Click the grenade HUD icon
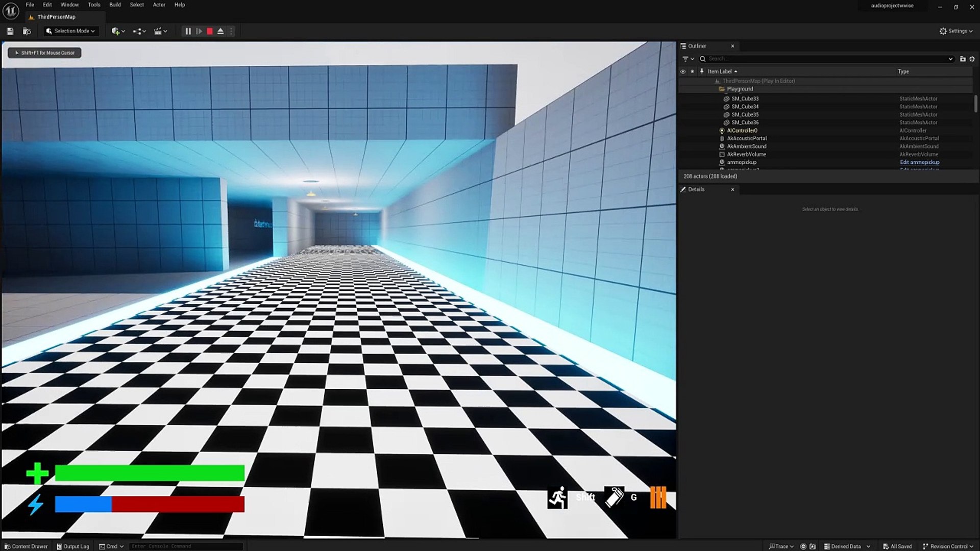Image resolution: width=980 pixels, height=551 pixels. pyautogui.click(x=614, y=497)
